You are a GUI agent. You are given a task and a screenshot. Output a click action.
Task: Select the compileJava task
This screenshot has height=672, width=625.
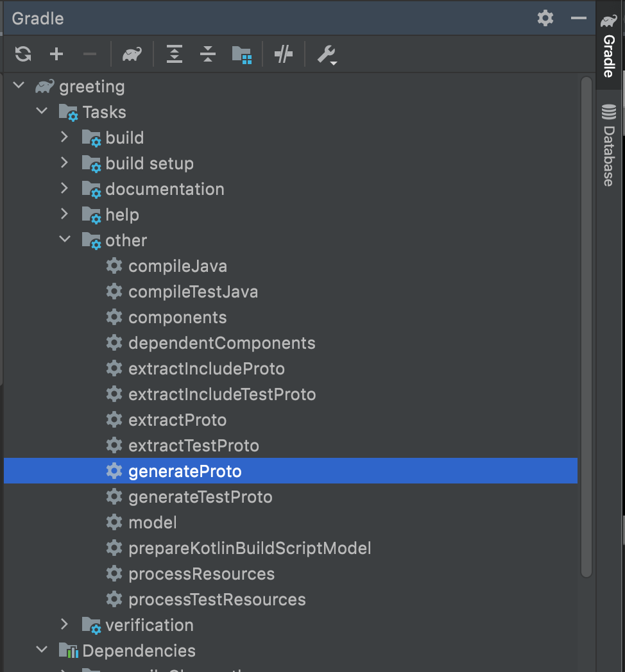click(x=177, y=266)
